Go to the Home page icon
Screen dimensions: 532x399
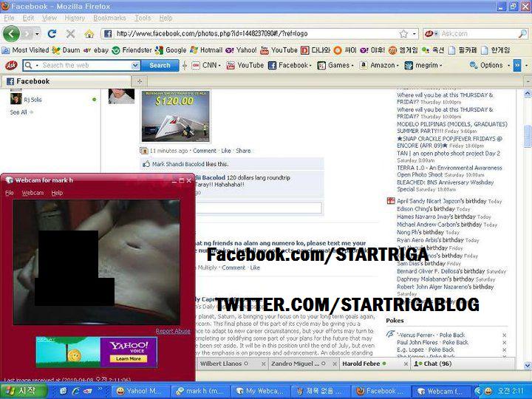[89, 33]
